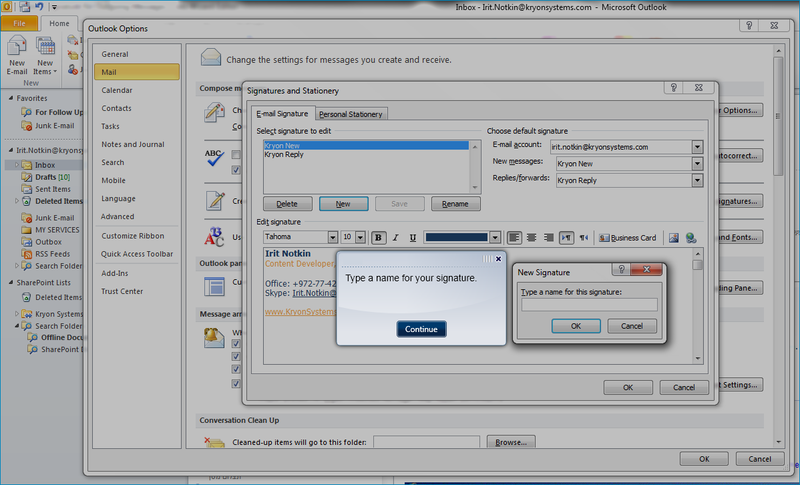The width and height of the screenshot is (800, 485).
Task: Click the Outlook Options vertical scrollbar
Action: [x=778, y=116]
